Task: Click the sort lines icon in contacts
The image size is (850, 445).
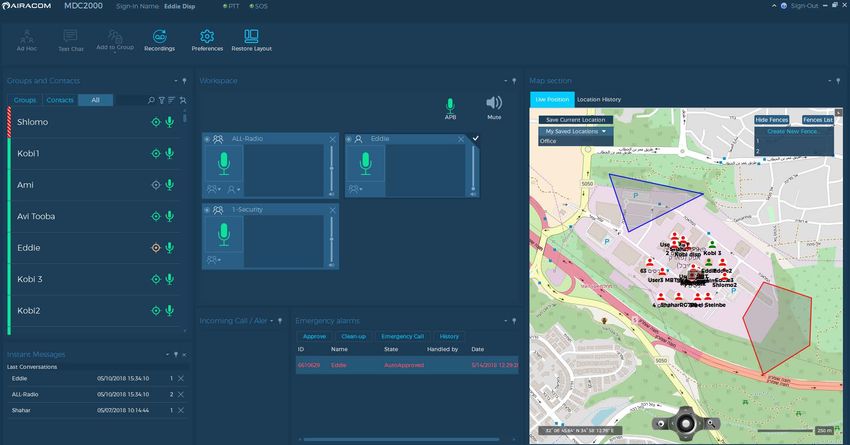Action: point(171,100)
